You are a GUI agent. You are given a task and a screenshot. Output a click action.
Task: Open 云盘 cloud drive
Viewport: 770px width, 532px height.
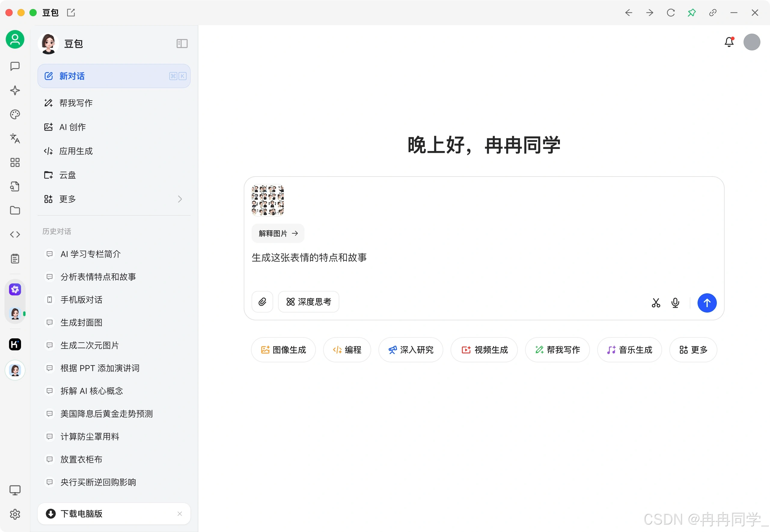67,175
